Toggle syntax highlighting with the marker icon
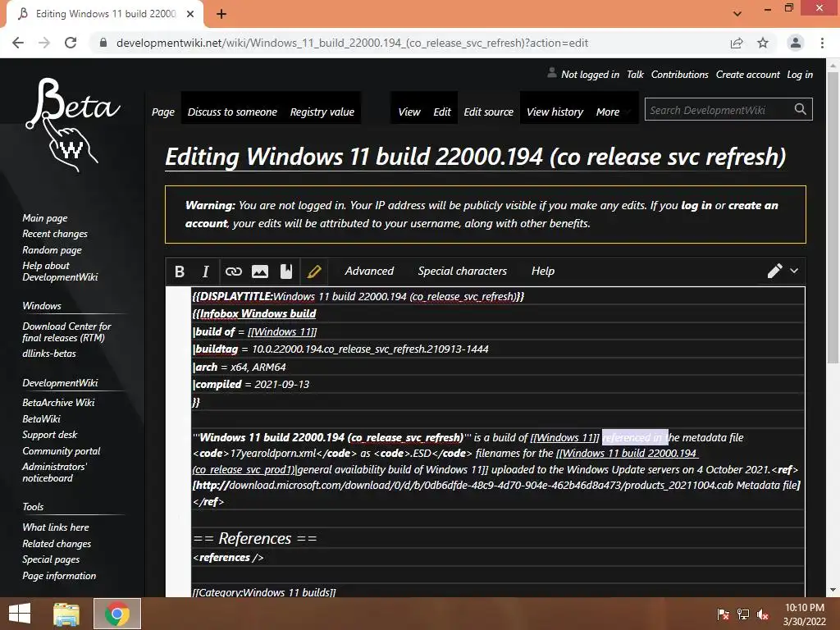 tap(314, 272)
